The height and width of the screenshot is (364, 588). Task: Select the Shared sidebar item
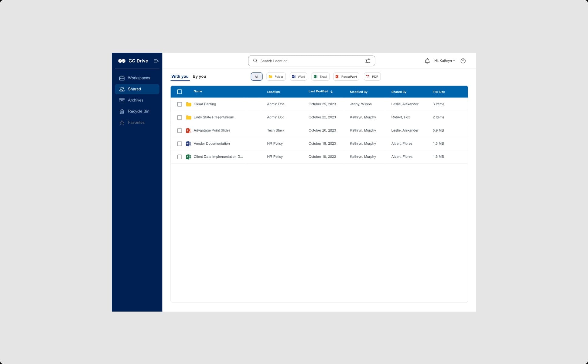click(x=137, y=89)
